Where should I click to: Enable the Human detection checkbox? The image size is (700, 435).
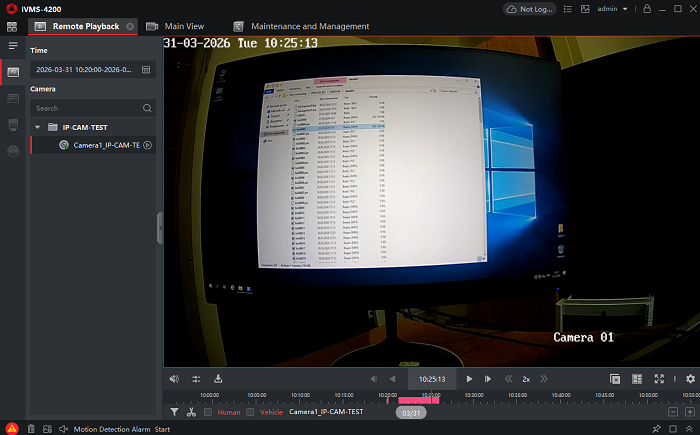(x=208, y=412)
